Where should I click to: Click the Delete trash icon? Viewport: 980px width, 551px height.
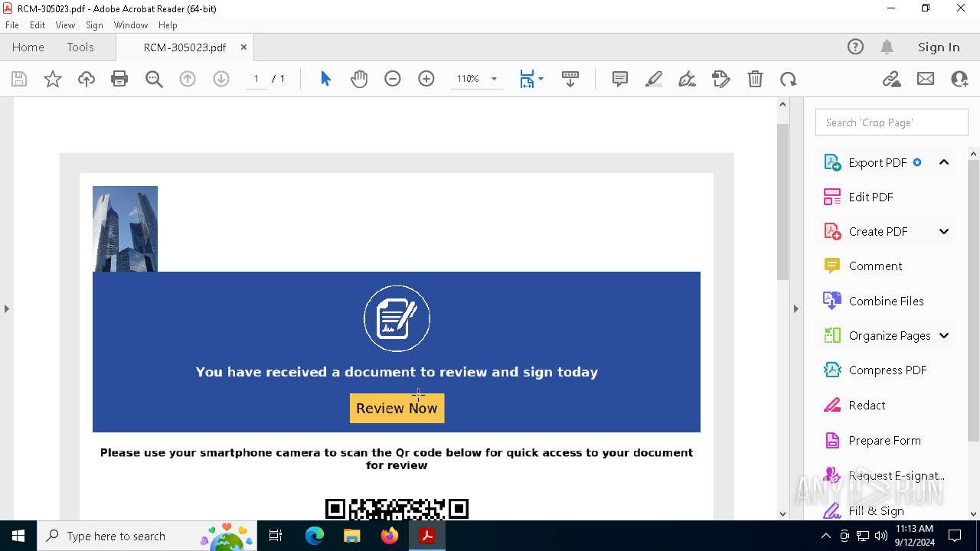coord(755,79)
